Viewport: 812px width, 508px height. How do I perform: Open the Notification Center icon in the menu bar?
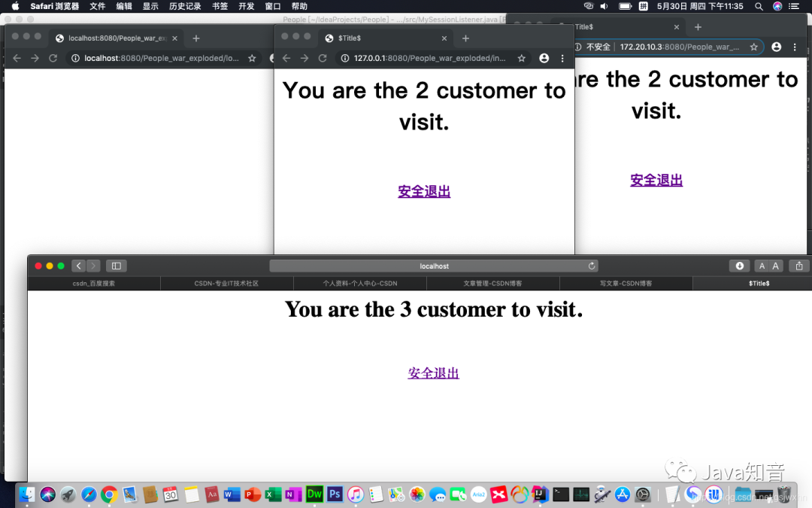[x=794, y=6]
